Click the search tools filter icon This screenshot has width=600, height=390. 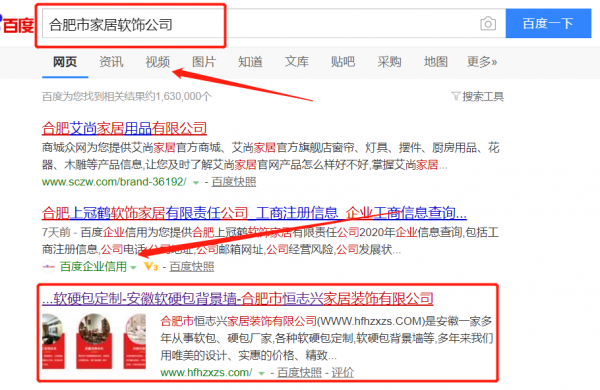455,96
